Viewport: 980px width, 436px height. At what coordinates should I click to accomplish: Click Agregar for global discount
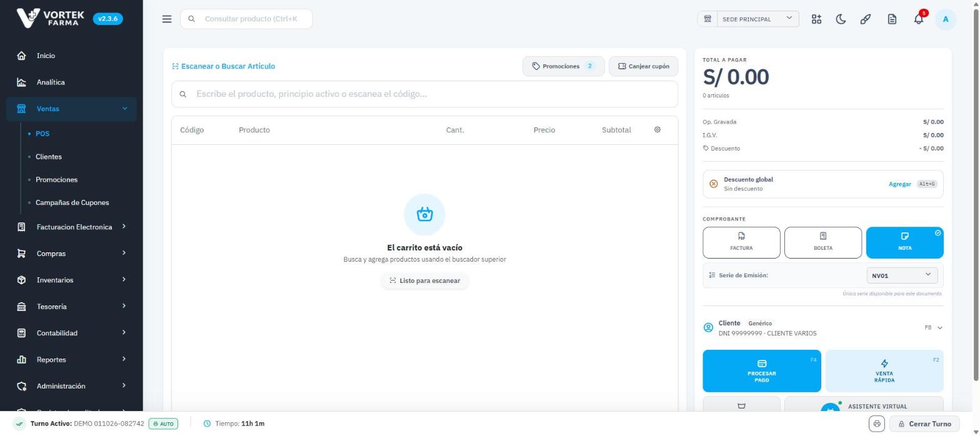pyautogui.click(x=900, y=184)
